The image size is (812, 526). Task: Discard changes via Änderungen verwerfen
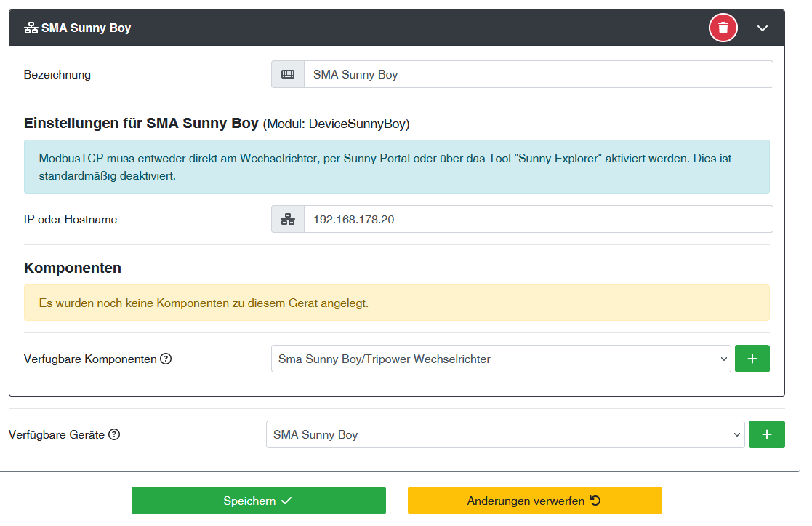tap(534, 501)
